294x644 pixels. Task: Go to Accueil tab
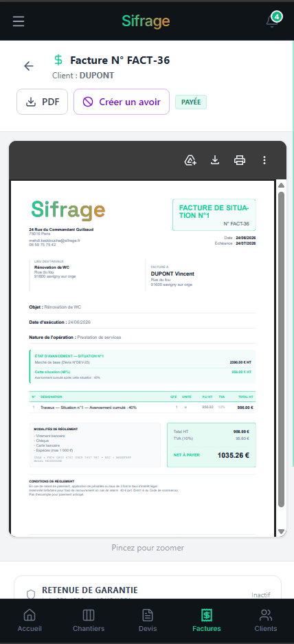(30, 621)
